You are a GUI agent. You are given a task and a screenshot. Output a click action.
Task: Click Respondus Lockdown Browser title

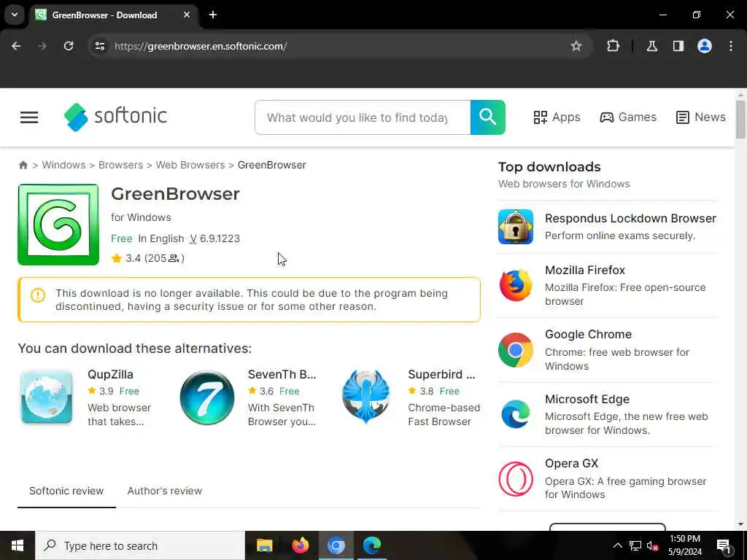[630, 218]
